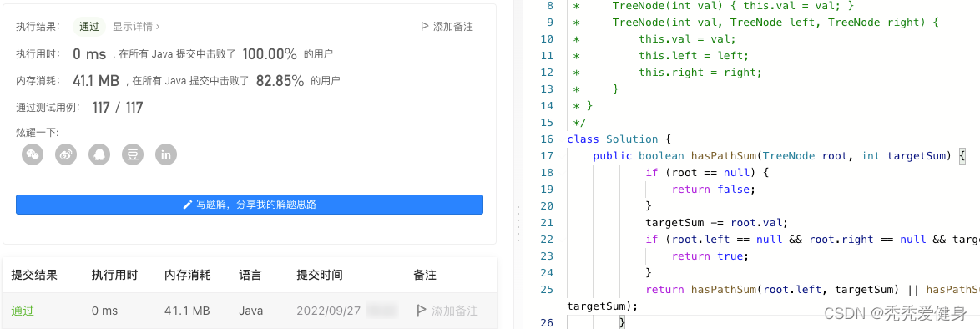Viewport: 980px width, 329px height.
Task: Click the flag icon in the submission row
Action: tap(421, 311)
